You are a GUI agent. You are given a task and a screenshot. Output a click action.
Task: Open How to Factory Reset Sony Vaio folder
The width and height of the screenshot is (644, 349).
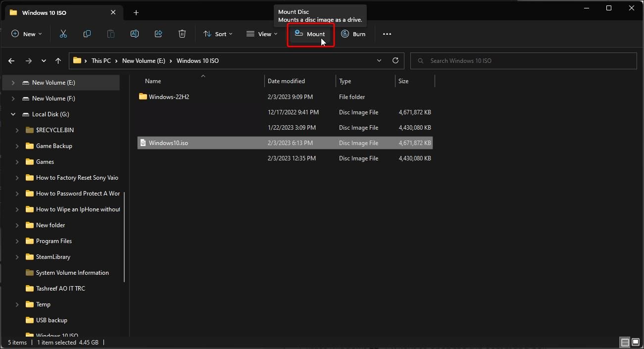77,178
